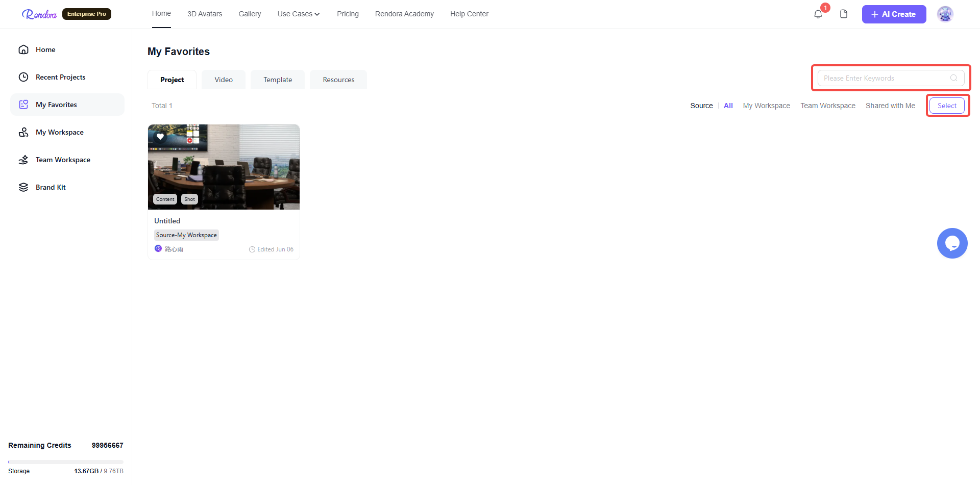The image size is (980, 486).
Task: Switch to the Resources tab
Action: pyautogui.click(x=338, y=80)
